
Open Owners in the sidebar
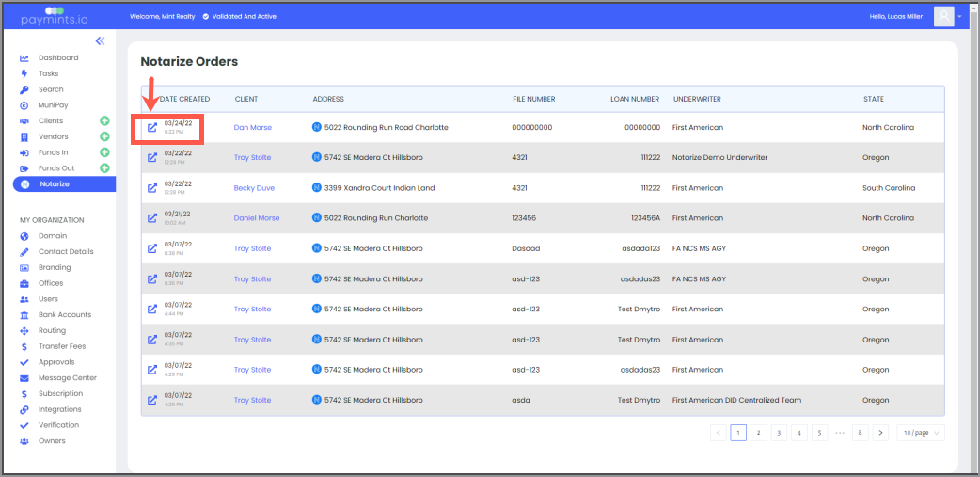point(52,440)
